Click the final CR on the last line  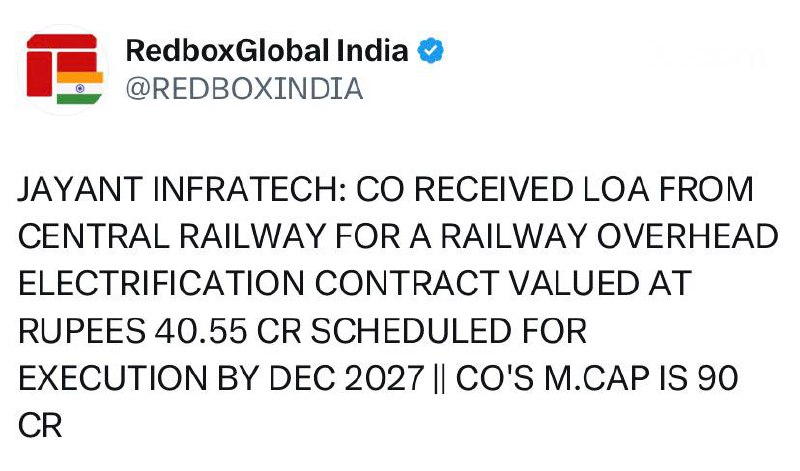coord(40,425)
